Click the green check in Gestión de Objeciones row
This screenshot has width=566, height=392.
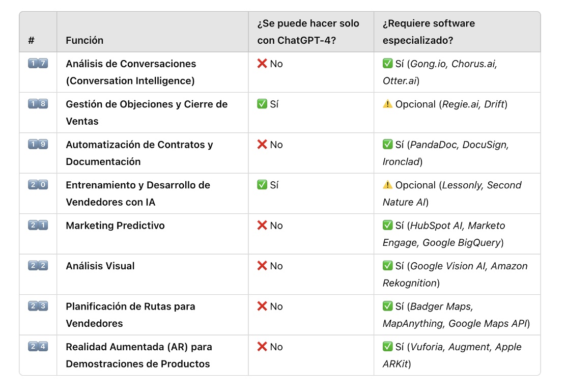pyautogui.click(x=262, y=104)
